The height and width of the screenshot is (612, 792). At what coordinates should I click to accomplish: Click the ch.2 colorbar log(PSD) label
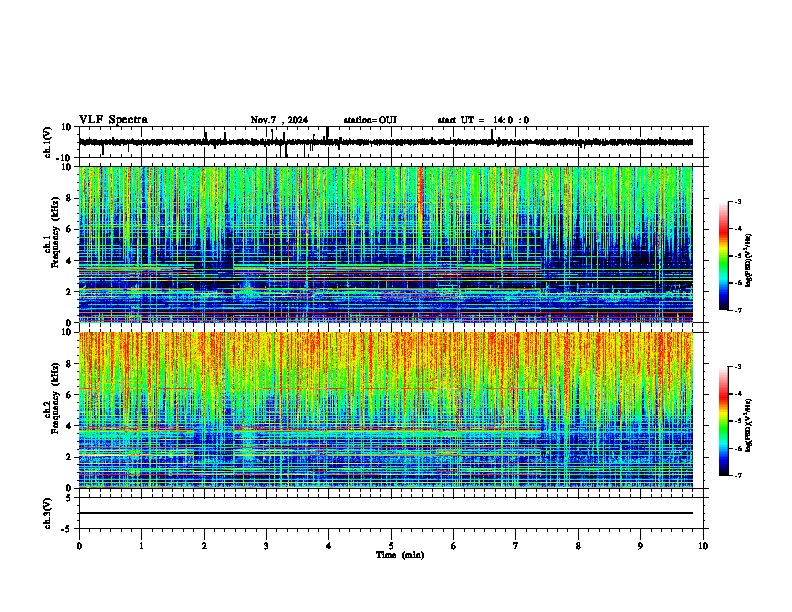[748, 425]
